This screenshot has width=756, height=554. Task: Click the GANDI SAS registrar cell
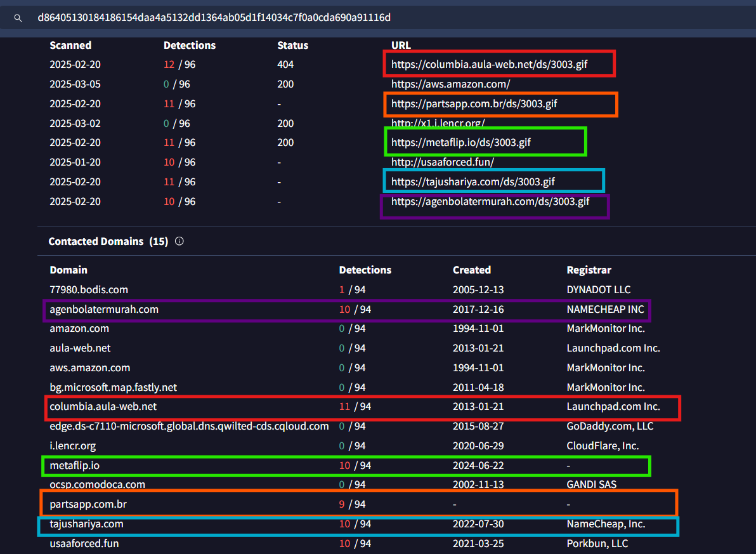[x=591, y=484]
